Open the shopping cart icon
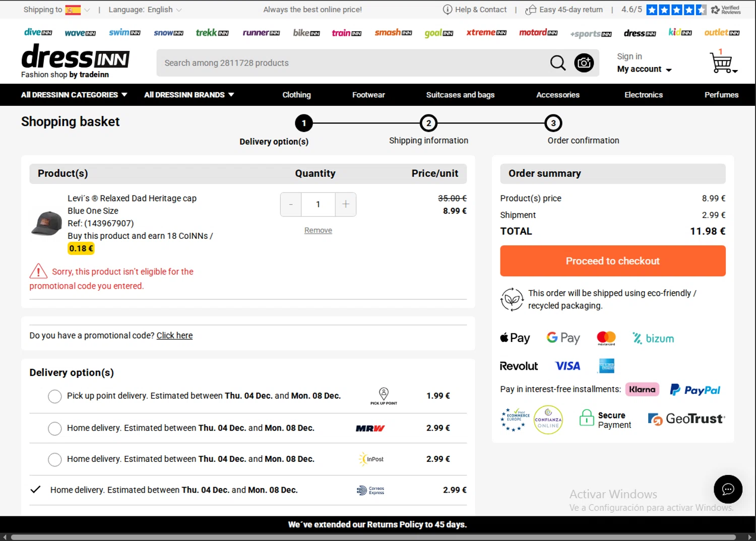The width and height of the screenshot is (756, 541). (x=723, y=62)
